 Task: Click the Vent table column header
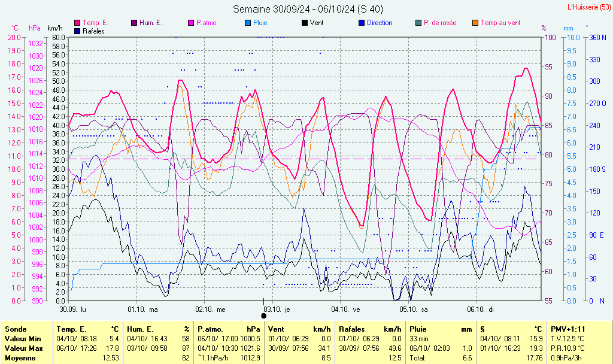[276, 329]
